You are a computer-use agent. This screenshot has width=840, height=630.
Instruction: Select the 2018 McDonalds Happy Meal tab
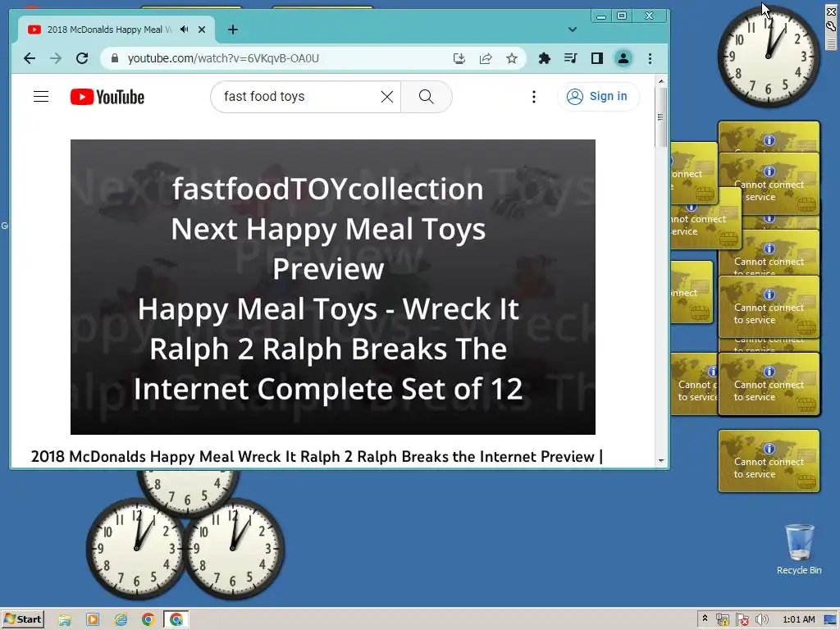(x=116, y=30)
